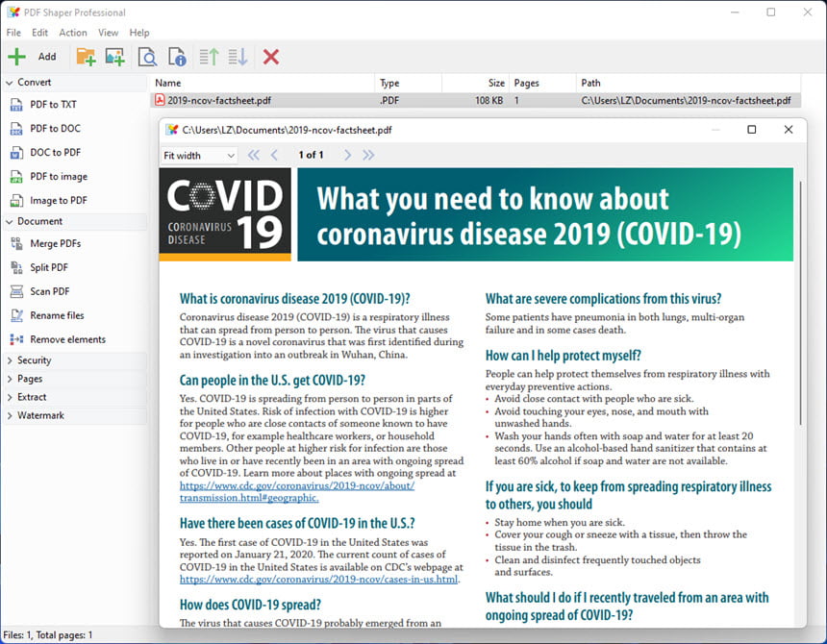
Task: Expand the Watermark section
Action: pyautogui.click(x=40, y=416)
